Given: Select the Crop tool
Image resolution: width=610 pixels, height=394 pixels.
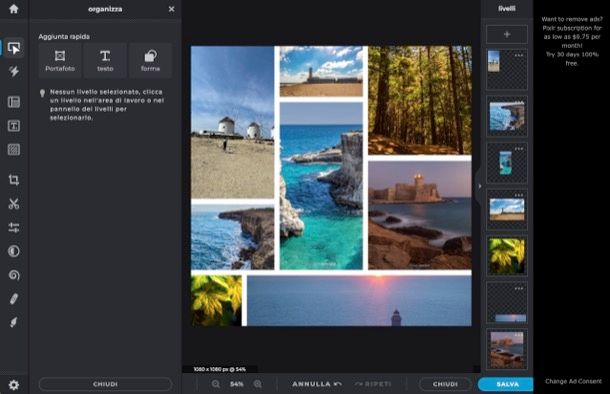Looking at the screenshot, I should (x=14, y=180).
